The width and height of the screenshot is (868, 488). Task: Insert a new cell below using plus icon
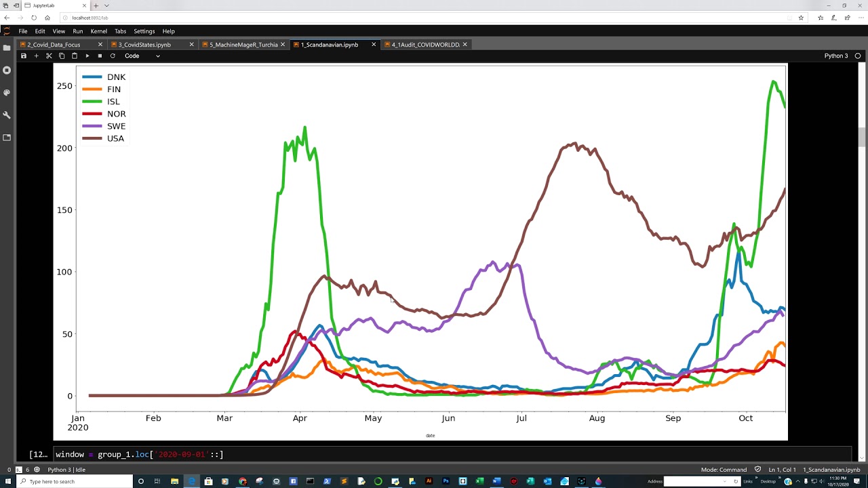point(36,56)
